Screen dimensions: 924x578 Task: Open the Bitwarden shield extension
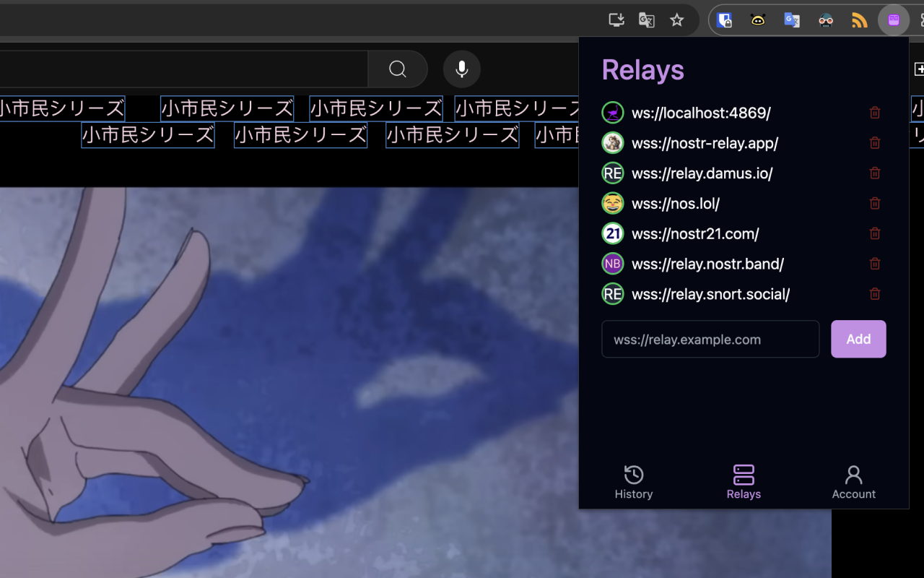(724, 20)
